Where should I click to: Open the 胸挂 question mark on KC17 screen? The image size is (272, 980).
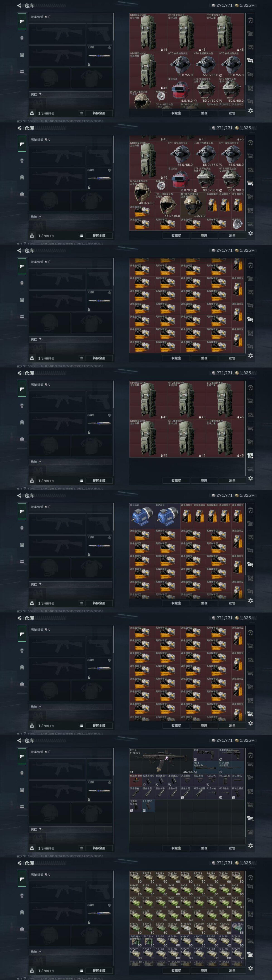40,829
